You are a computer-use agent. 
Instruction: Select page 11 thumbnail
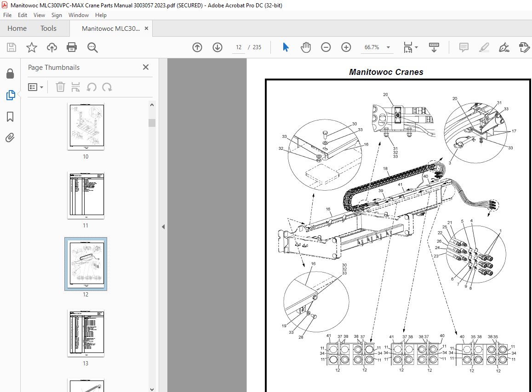pos(86,195)
